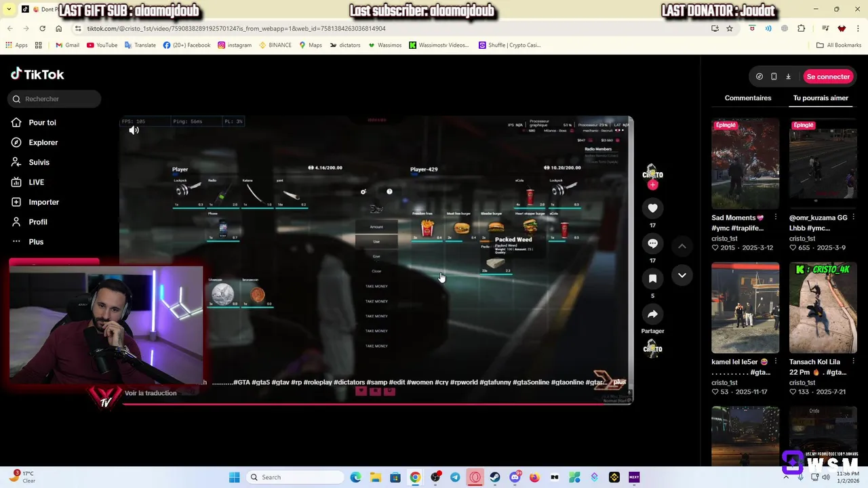Click the Se connecter button
868x488 pixels.
828,77
